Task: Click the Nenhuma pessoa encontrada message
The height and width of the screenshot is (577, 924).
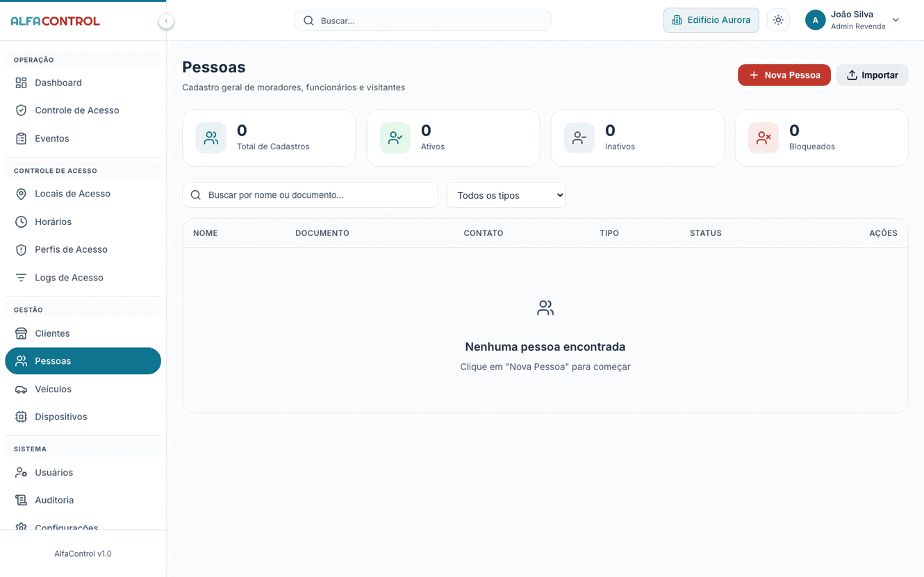Action: pyautogui.click(x=545, y=346)
